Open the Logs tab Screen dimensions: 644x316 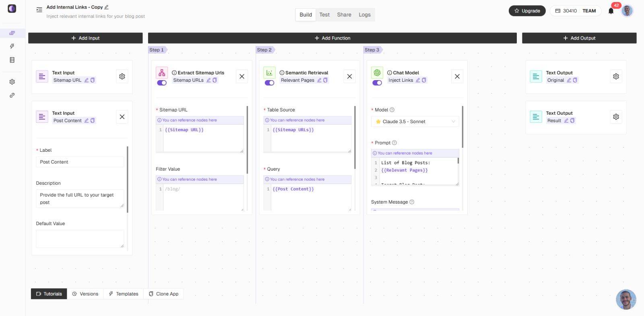coord(365,15)
